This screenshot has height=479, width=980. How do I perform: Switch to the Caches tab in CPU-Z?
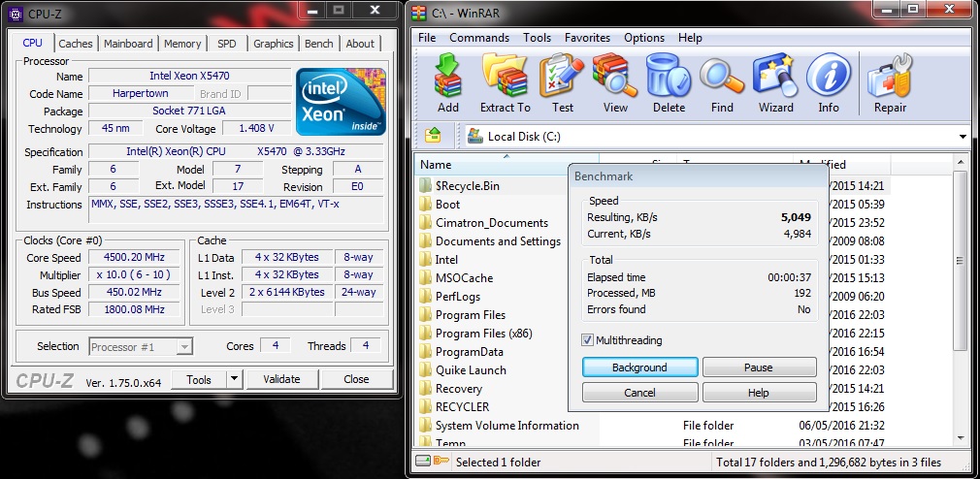[76, 44]
